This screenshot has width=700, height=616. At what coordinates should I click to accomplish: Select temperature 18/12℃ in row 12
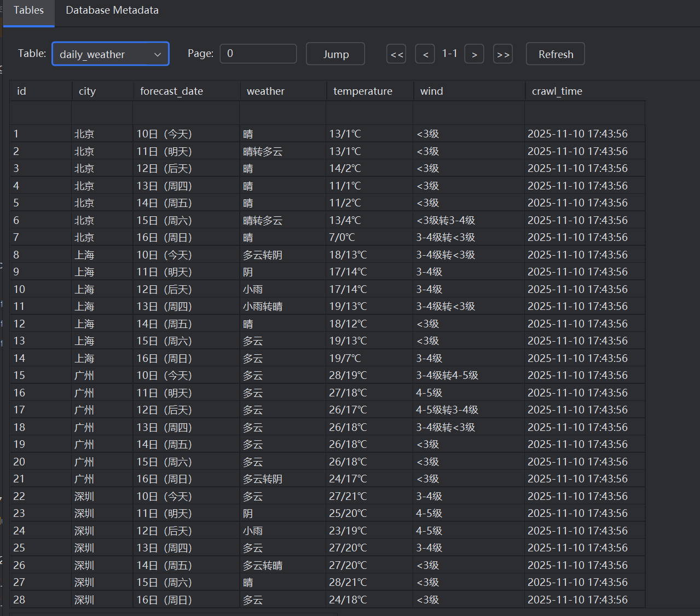[370, 324]
